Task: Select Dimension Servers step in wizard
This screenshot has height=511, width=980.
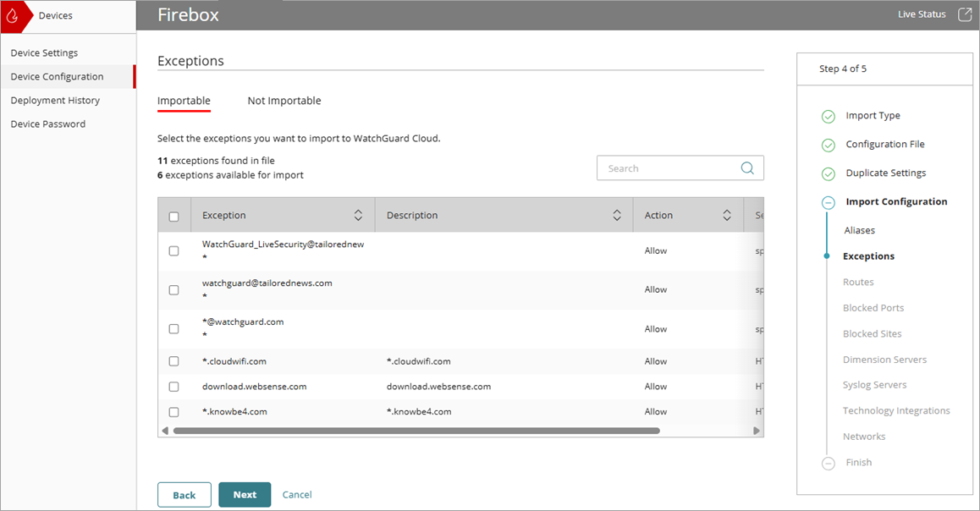Action: (x=884, y=360)
